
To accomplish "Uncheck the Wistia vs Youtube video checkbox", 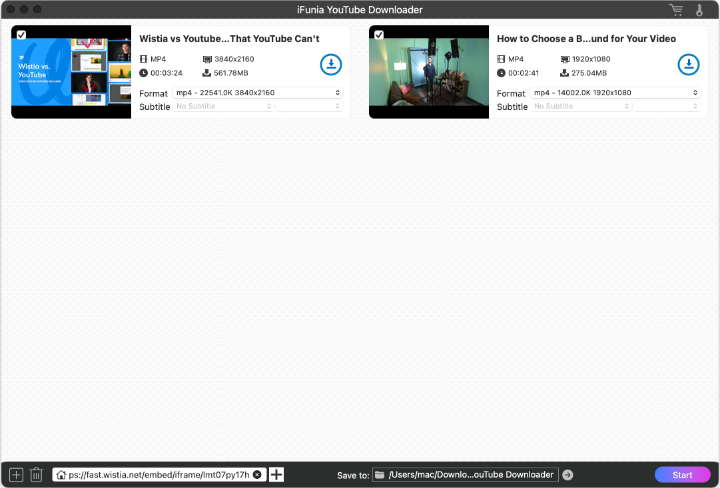I will (x=21, y=35).
